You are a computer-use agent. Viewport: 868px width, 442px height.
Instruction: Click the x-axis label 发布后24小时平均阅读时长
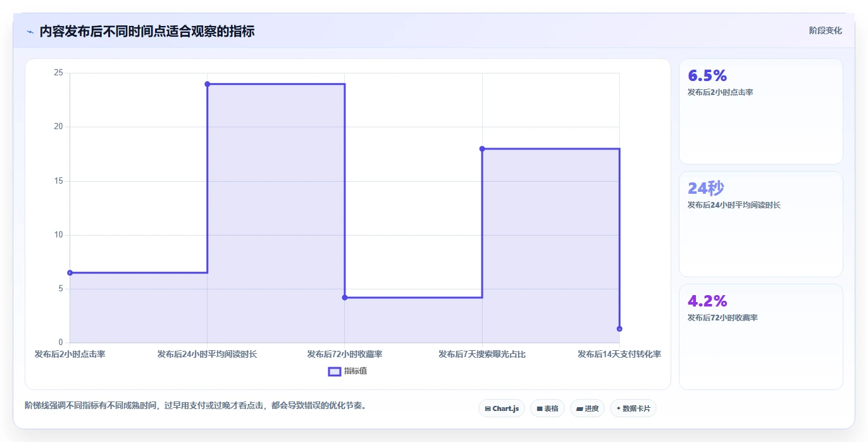[x=208, y=355]
